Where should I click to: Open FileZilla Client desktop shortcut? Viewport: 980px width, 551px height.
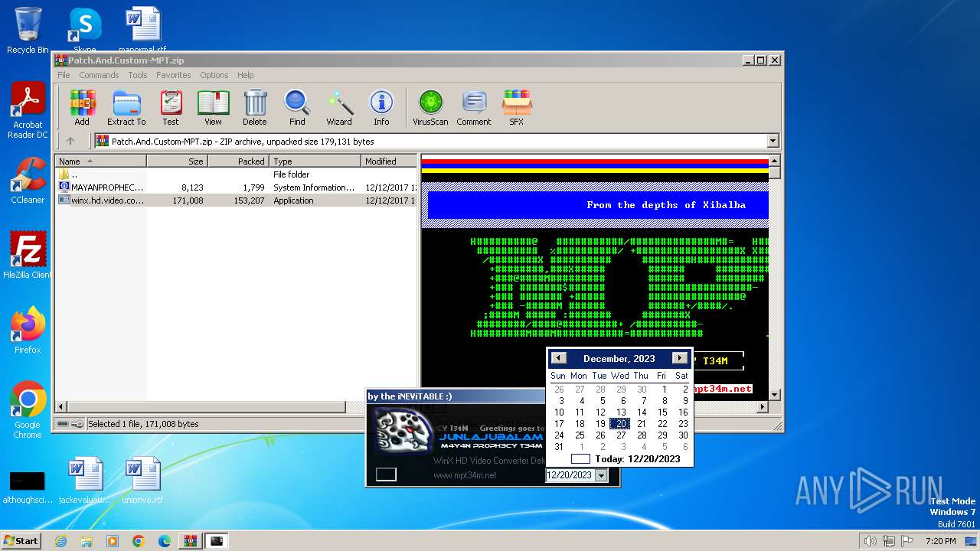coord(28,255)
